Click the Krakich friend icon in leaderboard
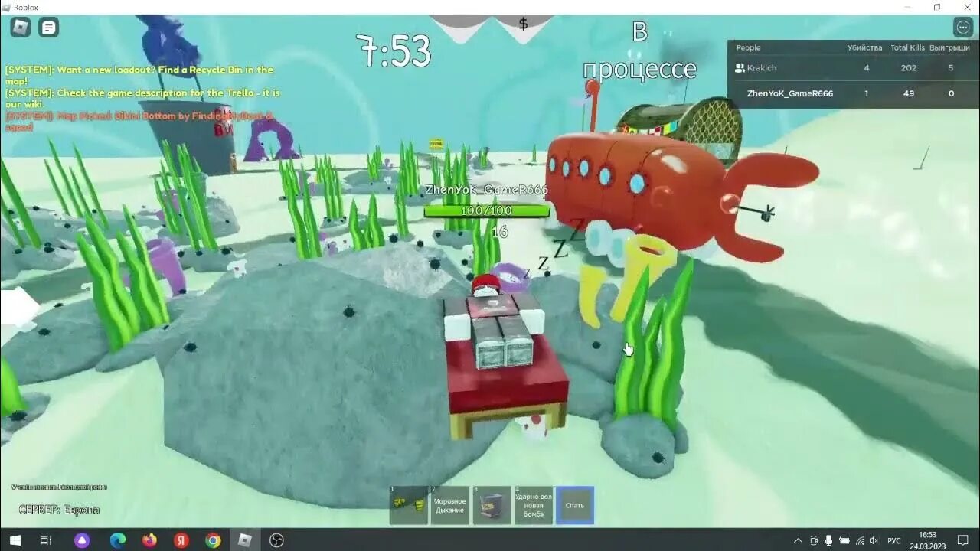 click(740, 68)
